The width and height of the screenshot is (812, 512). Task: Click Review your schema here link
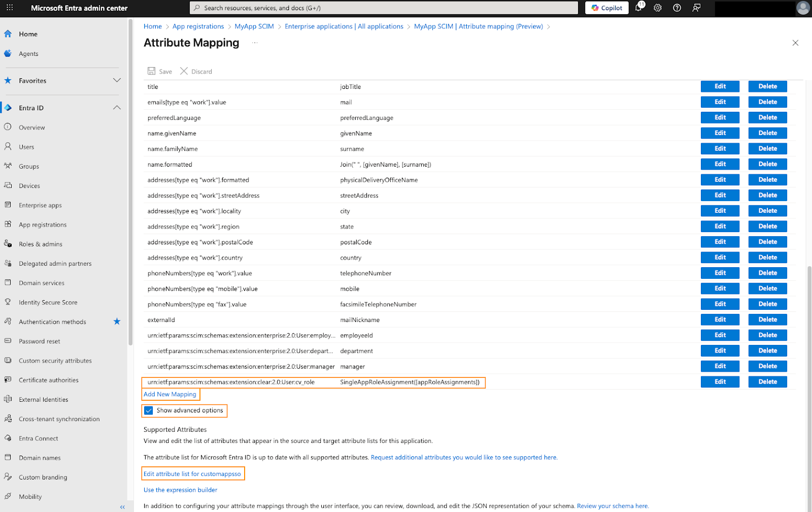[x=613, y=506]
